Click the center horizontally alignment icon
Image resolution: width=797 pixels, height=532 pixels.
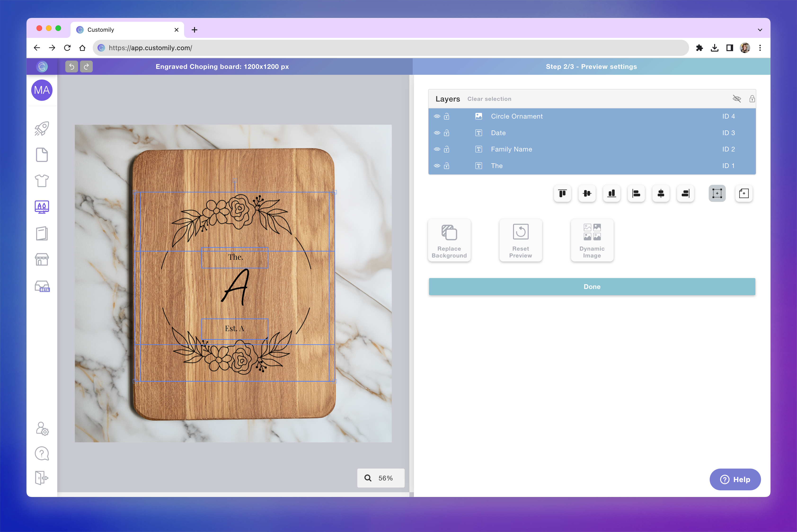click(x=661, y=193)
